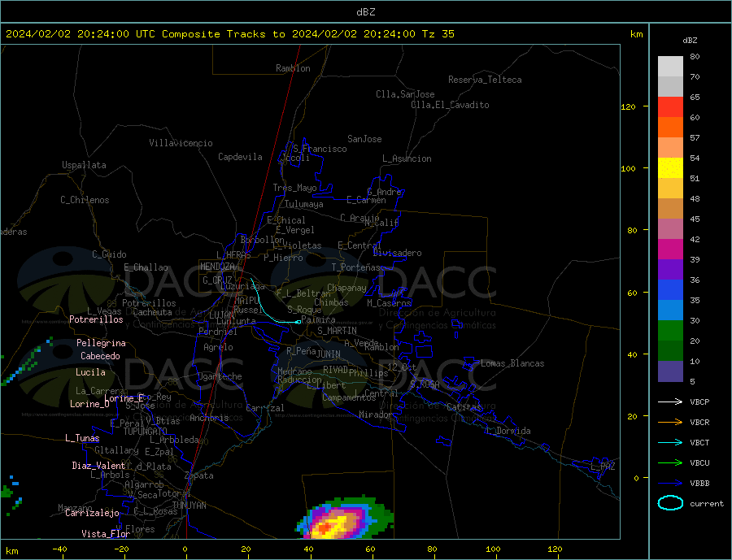Viewport: 732px width, 560px height.
Task: Click the Carrizal label
Action: point(264,408)
